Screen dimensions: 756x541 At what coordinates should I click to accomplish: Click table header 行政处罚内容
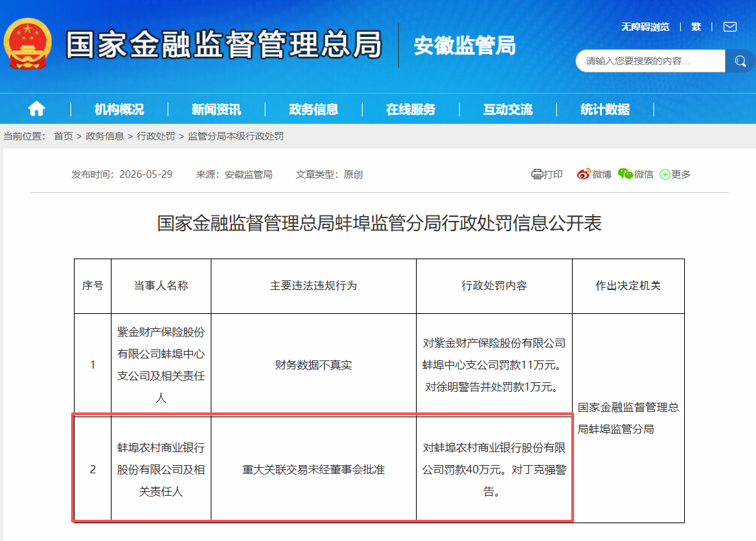click(x=494, y=285)
